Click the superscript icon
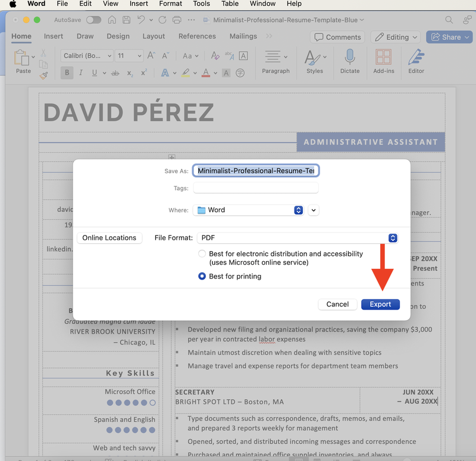Image resolution: width=476 pixels, height=461 pixels. [143, 73]
